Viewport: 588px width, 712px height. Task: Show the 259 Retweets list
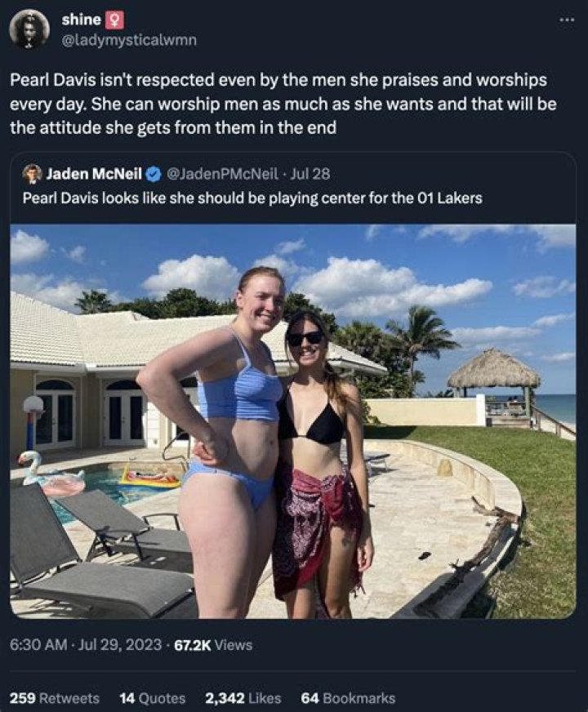[x=55, y=698]
